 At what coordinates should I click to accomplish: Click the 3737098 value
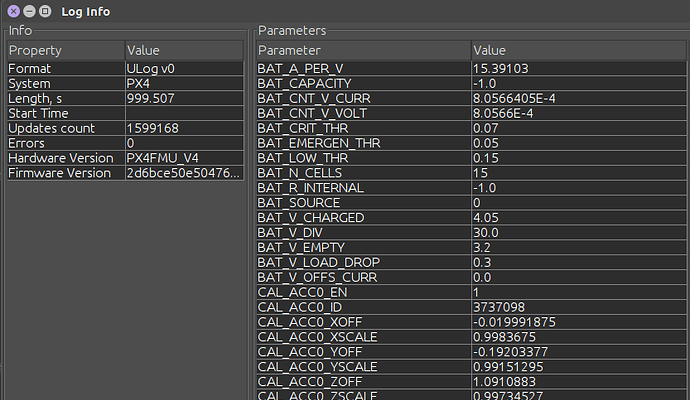tap(579, 308)
